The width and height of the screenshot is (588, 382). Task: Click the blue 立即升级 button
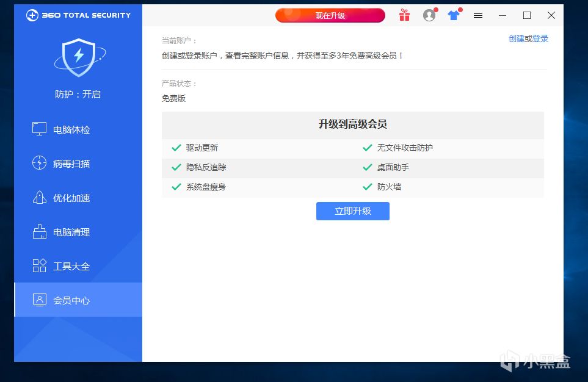353,211
